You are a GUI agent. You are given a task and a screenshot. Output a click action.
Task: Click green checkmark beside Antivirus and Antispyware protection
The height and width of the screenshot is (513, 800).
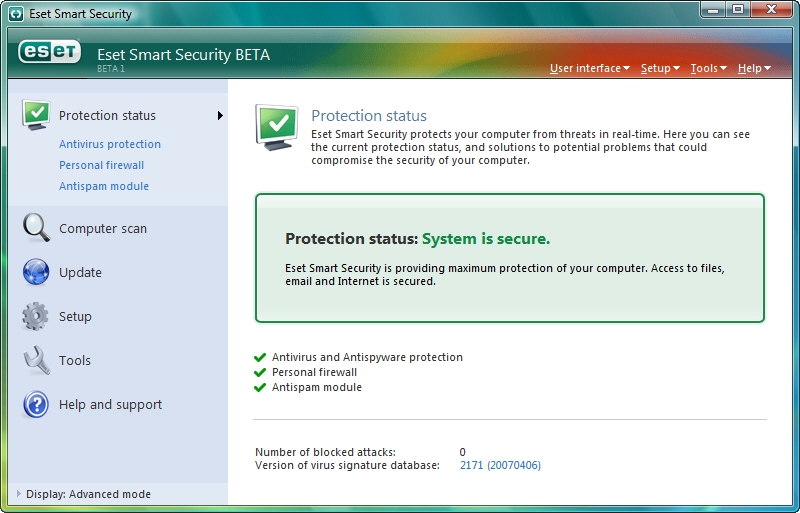[261, 357]
